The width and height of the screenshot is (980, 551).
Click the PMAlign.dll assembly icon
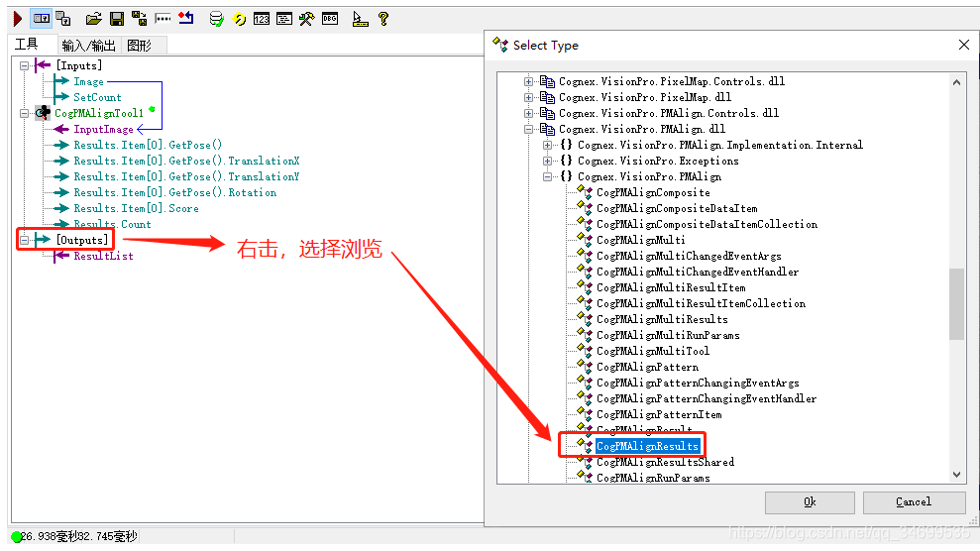pos(548,129)
